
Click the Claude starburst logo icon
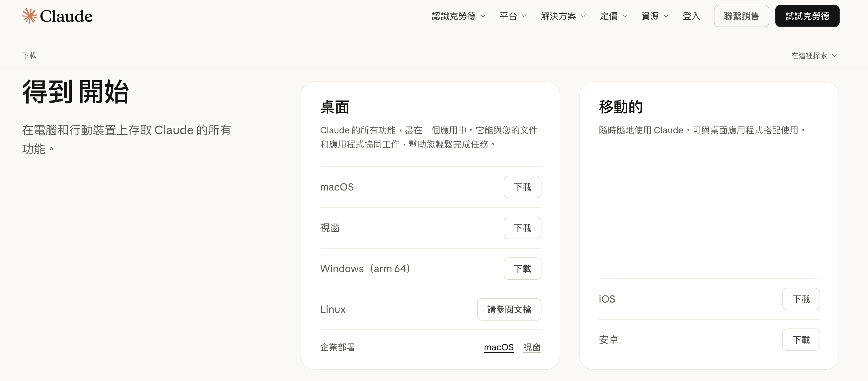[x=29, y=16]
